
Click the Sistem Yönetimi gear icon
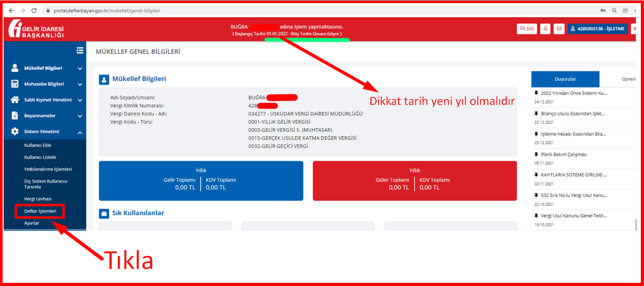click(x=15, y=131)
